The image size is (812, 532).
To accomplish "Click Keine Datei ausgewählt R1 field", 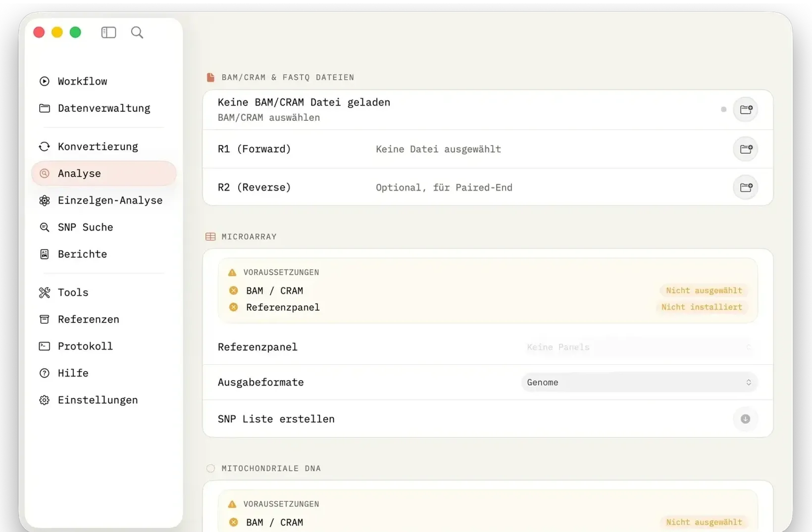I will pos(438,149).
